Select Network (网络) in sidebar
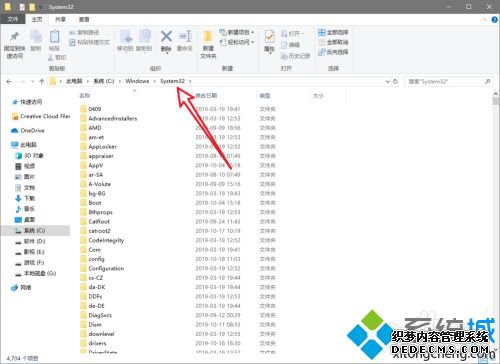Image resolution: width=500 pixels, height=364 pixels. coord(21,287)
